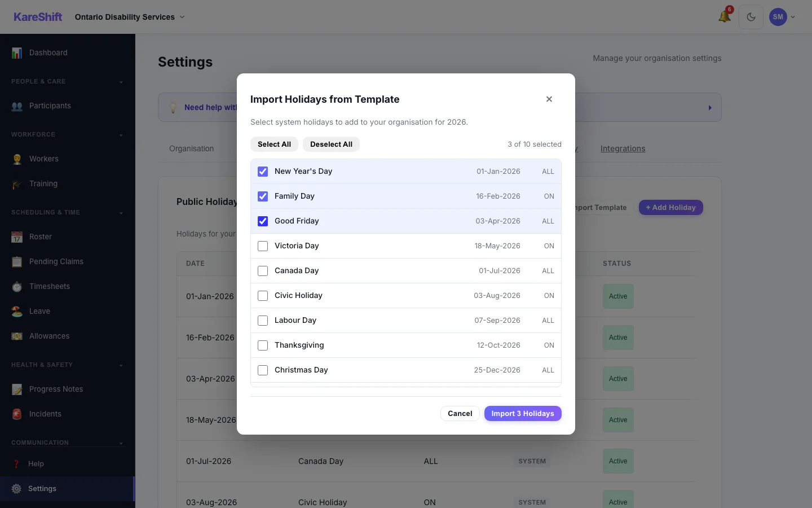Open Ontario Disability Services organisation dropdown
This screenshot has height=508, width=812.
[130, 17]
